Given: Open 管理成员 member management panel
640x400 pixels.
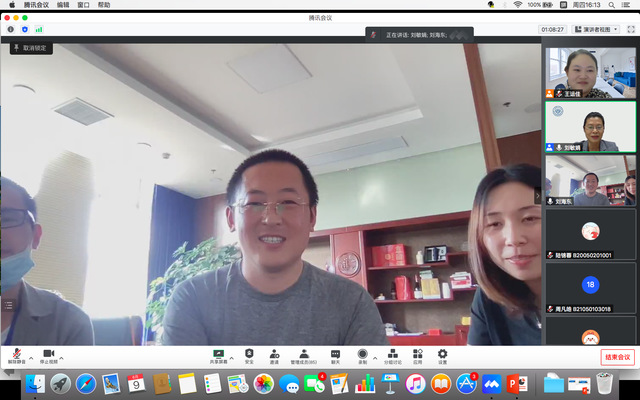Looking at the screenshot, I should 303,354.
